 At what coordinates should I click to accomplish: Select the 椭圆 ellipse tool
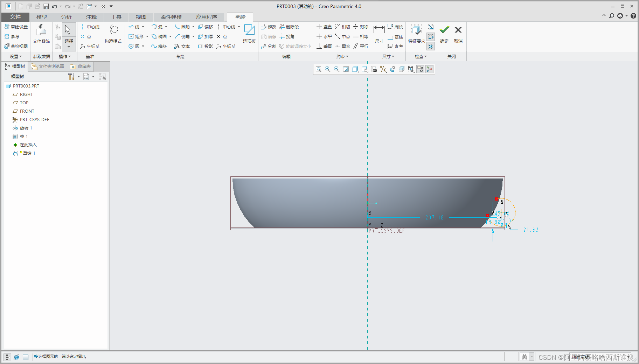pos(159,36)
